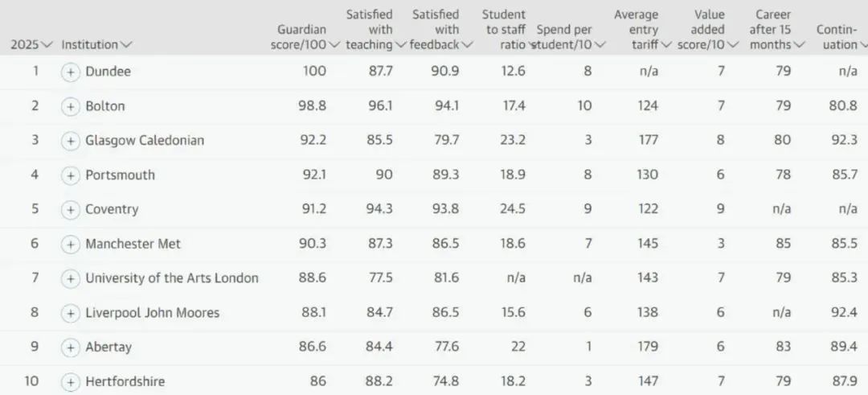
Task: Click plus icon next to Liverpool John Moores
Action: tap(70, 313)
